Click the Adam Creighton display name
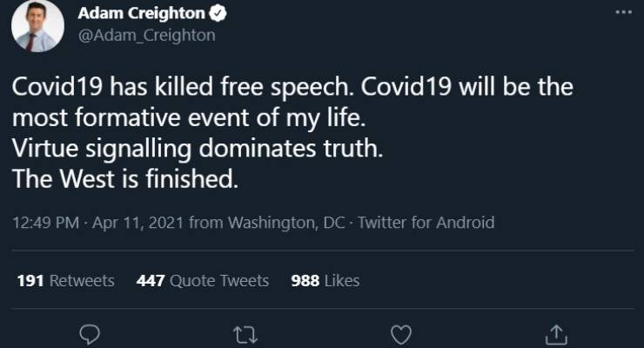 (x=141, y=15)
